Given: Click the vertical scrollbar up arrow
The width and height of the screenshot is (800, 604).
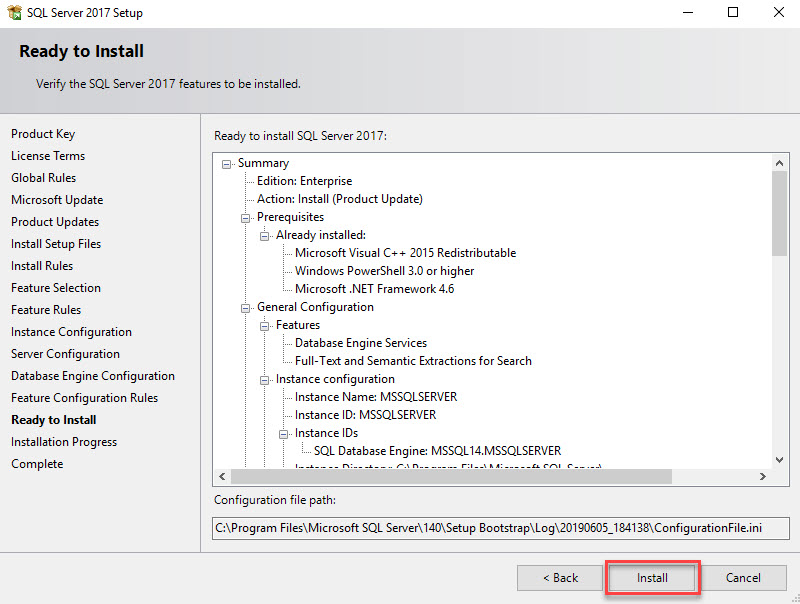Looking at the screenshot, I should coord(779,163).
